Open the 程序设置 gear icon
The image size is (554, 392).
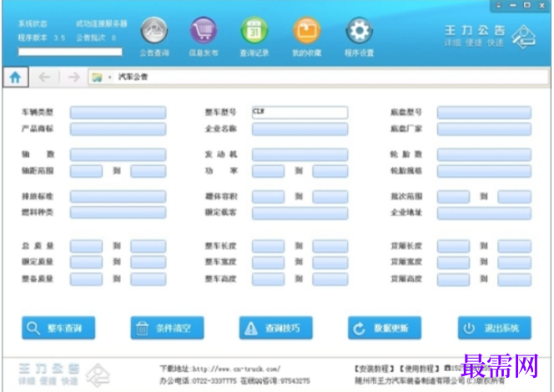point(359,31)
